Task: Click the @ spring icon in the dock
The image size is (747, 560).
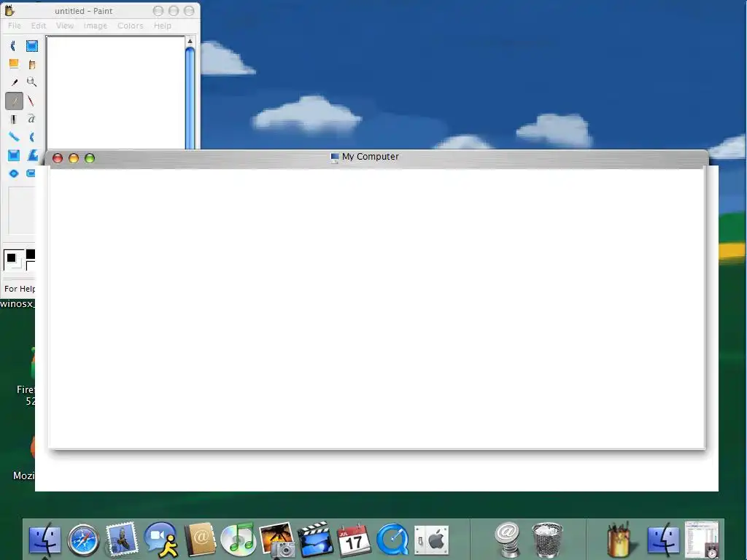Action: point(508,540)
